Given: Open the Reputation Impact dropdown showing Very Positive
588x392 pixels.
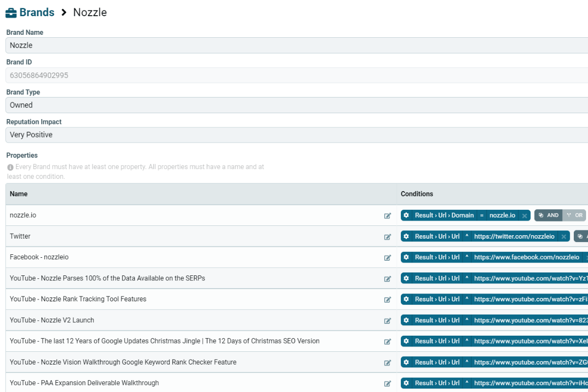Looking at the screenshot, I should click(x=297, y=135).
